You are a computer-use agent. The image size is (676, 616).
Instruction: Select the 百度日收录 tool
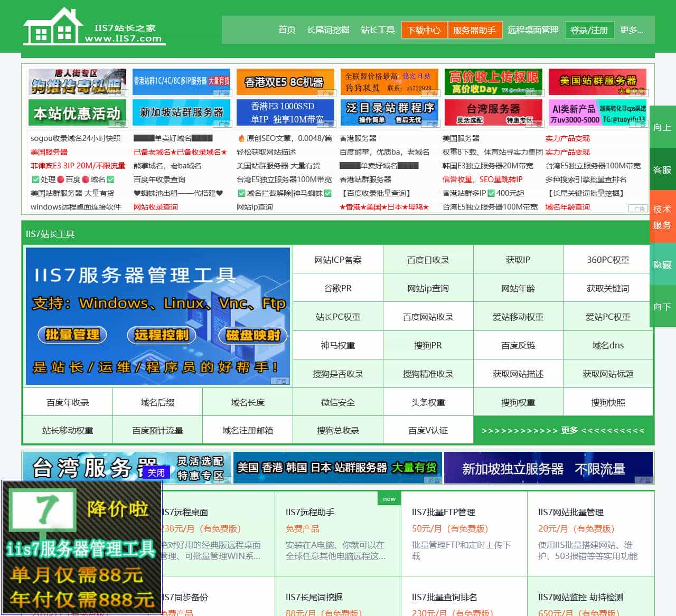pos(428,260)
